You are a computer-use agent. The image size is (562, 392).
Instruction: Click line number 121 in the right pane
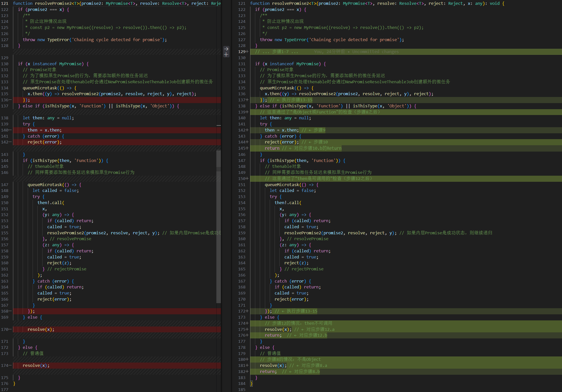(241, 4)
